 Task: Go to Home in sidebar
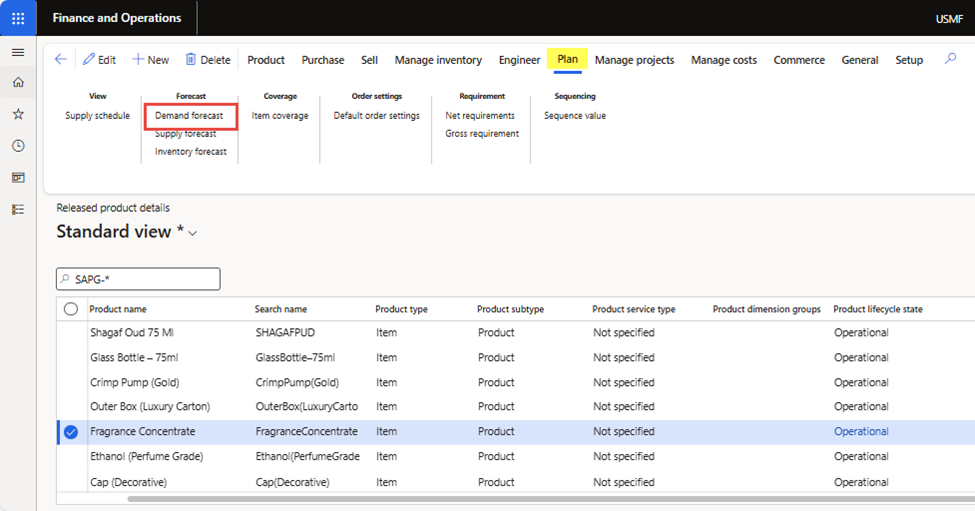point(18,82)
